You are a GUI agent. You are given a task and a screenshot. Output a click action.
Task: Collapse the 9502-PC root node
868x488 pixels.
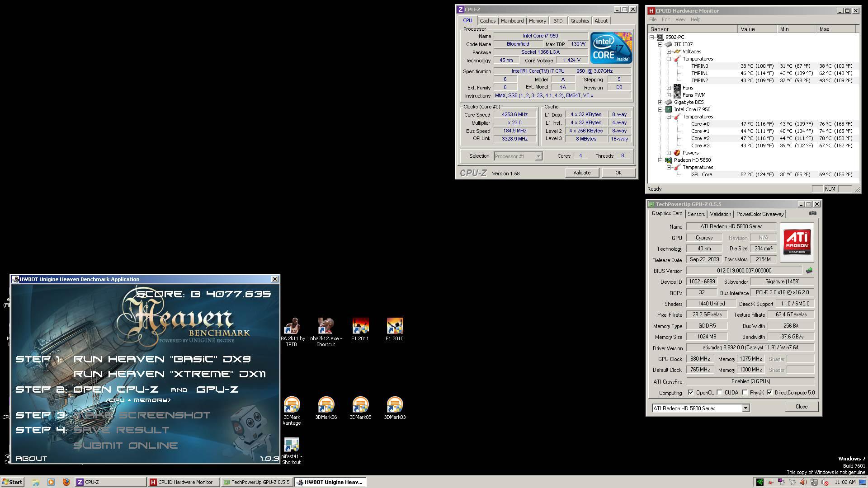point(652,37)
